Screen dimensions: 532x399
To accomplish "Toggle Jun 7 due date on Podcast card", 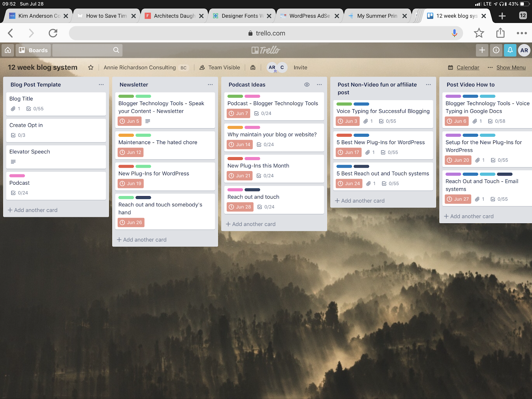I will pyautogui.click(x=238, y=113).
